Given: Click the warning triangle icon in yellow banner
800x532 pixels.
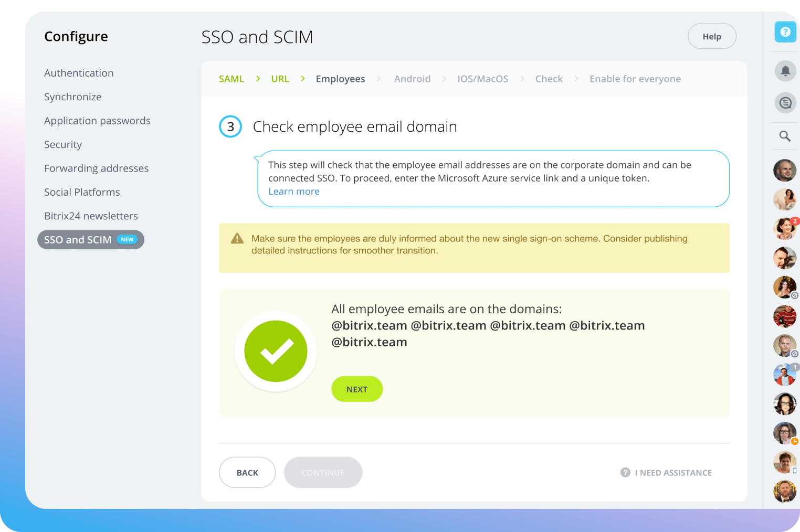Looking at the screenshot, I should pos(237,239).
